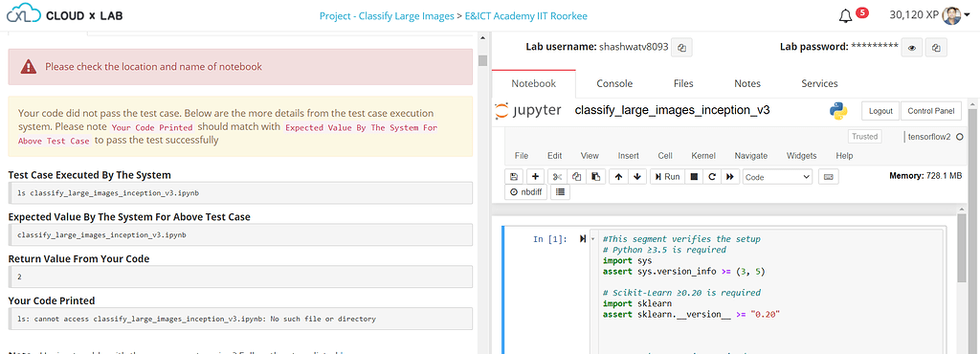Click the 'Please check the location' alert

tap(240, 67)
